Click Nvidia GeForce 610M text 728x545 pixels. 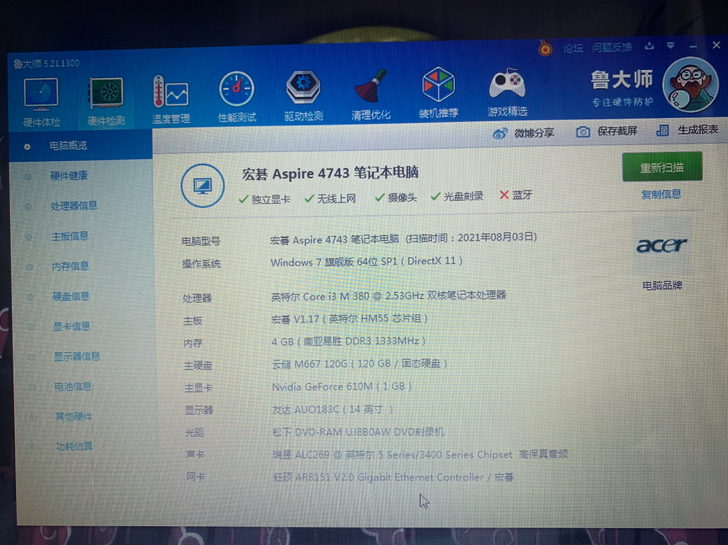pos(342,386)
